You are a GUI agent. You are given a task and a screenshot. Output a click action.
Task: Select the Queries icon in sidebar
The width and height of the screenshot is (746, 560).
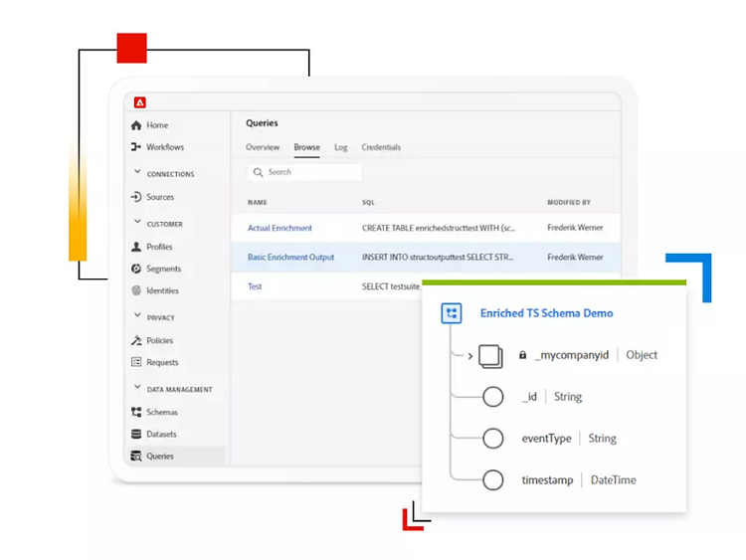coord(136,456)
